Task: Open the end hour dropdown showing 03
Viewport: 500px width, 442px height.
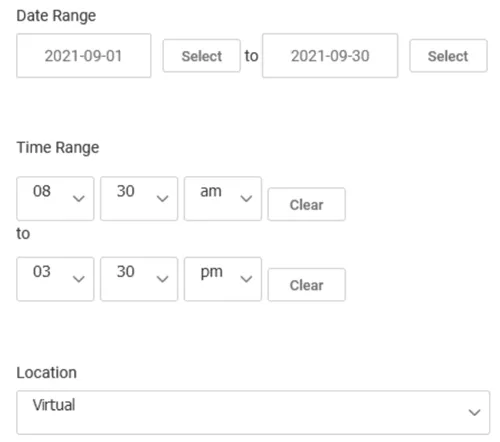Action: click(x=55, y=279)
